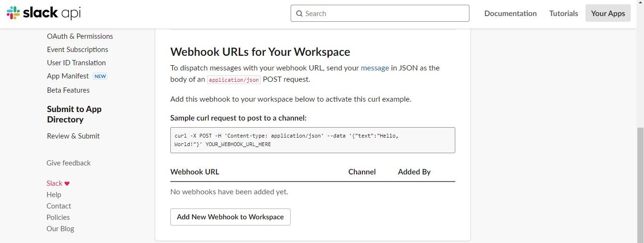Screen dimensions: 644x243
Task: Click 'Sample curl request to post to a channel:' label
Action: click(x=238, y=118)
